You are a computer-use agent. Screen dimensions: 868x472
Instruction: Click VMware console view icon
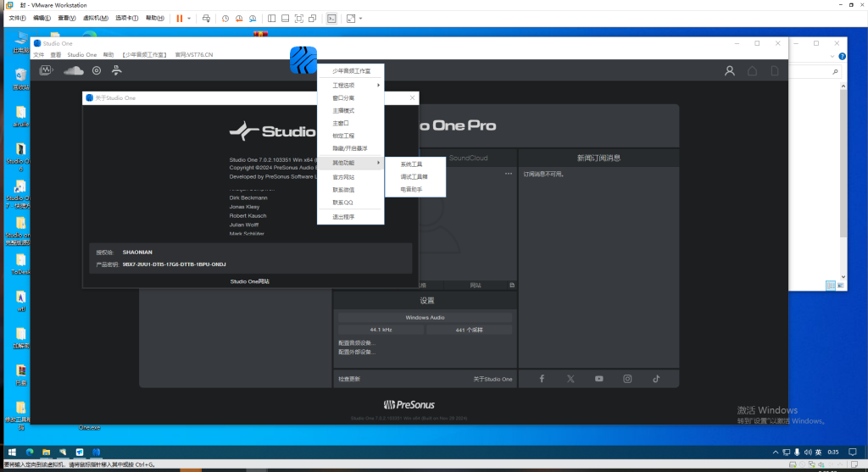pos(331,19)
